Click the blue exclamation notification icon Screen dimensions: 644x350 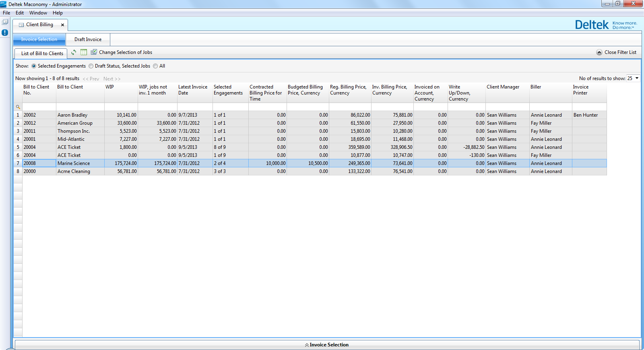(5, 33)
